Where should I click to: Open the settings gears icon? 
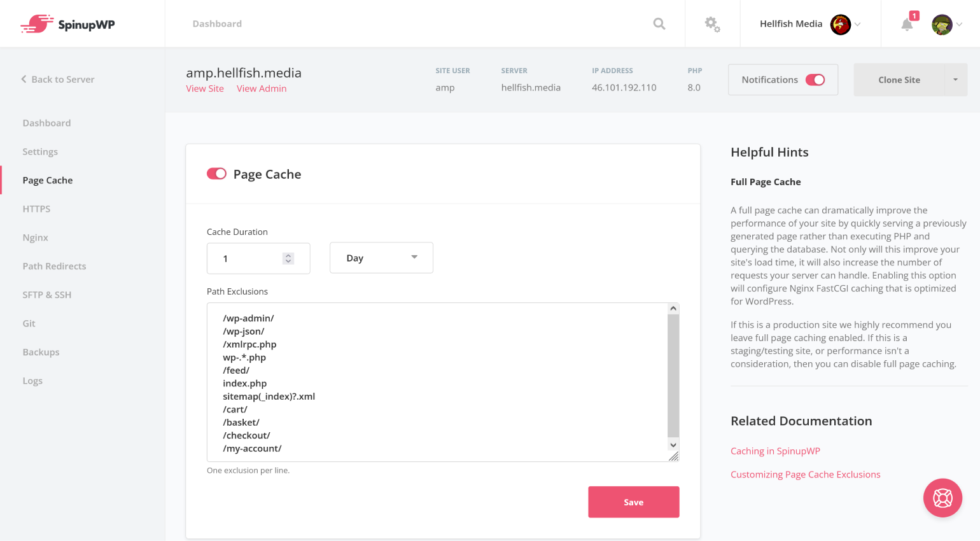pyautogui.click(x=712, y=24)
